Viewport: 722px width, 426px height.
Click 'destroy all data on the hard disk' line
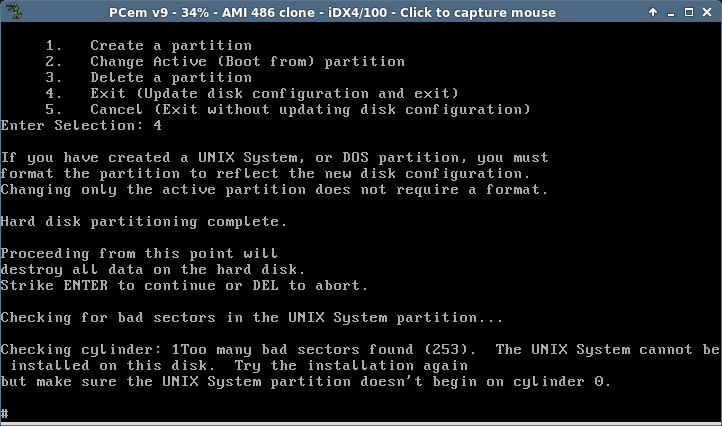(152, 269)
